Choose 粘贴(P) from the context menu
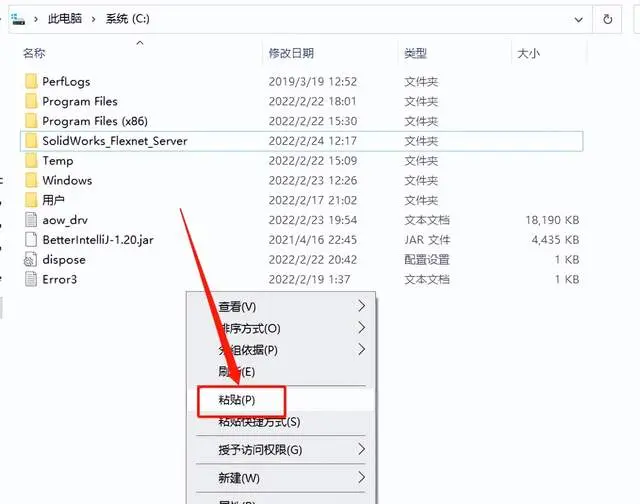The image size is (640, 504). pyautogui.click(x=281, y=400)
